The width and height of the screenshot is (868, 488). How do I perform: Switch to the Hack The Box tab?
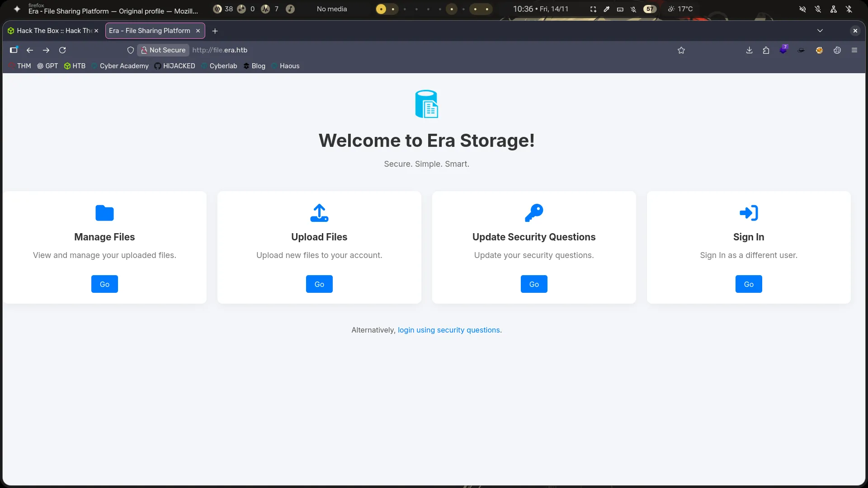pos(50,31)
